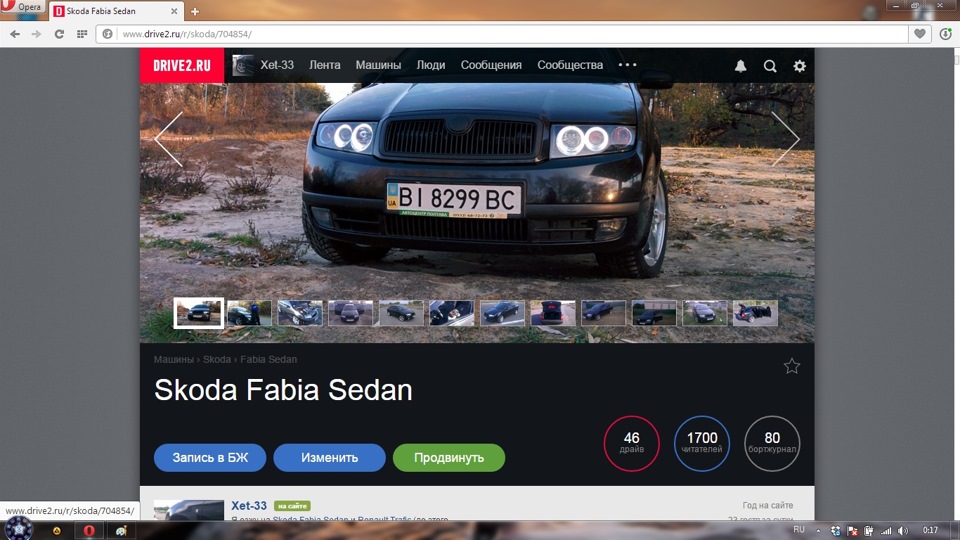Viewport: 960px width, 540px height.
Task: Reload the page with the refresh icon
Action: [x=59, y=34]
